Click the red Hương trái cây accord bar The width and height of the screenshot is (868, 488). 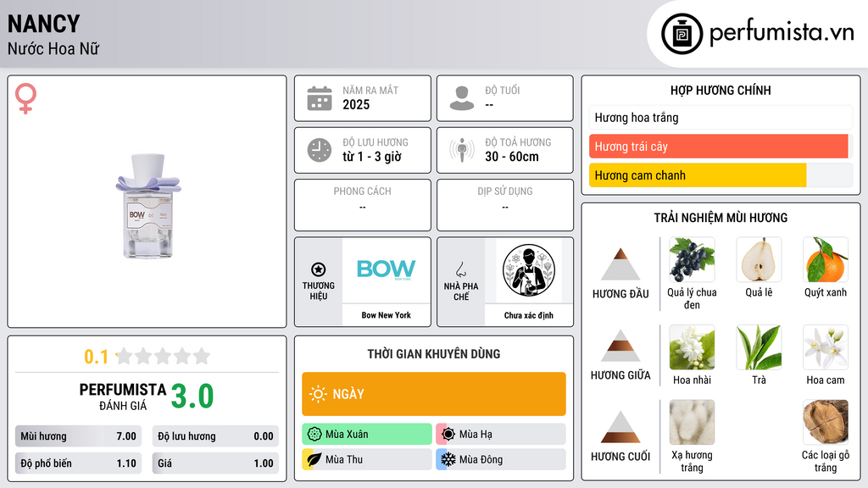[719, 147]
